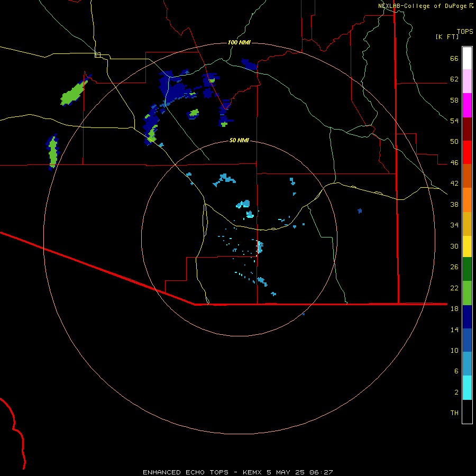Click the 'ENHANCED ECHO TOPS' caption text

tap(186, 472)
